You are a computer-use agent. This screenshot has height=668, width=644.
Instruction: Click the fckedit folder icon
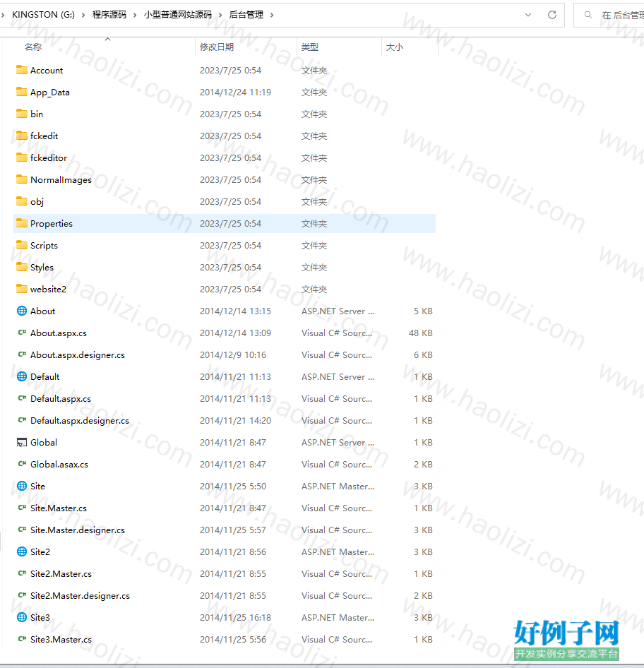[22, 136]
